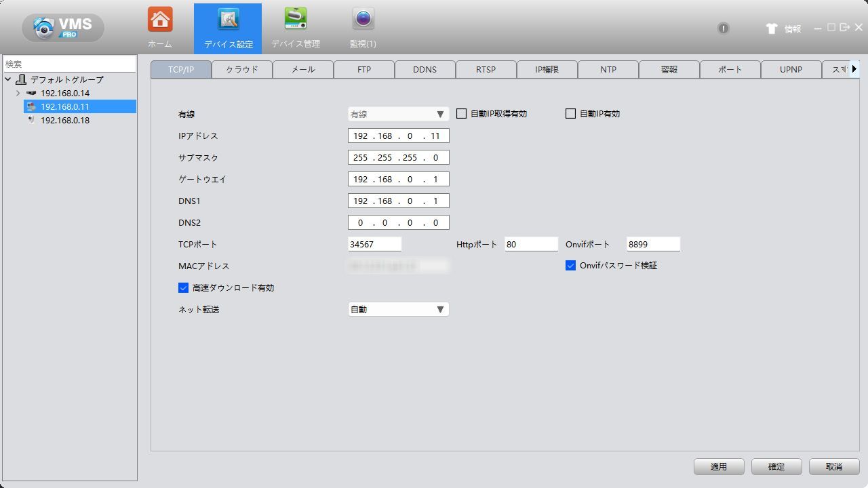Image resolution: width=868 pixels, height=488 pixels.
Task: Switch to the DDNS tab
Action: (425, 69)
